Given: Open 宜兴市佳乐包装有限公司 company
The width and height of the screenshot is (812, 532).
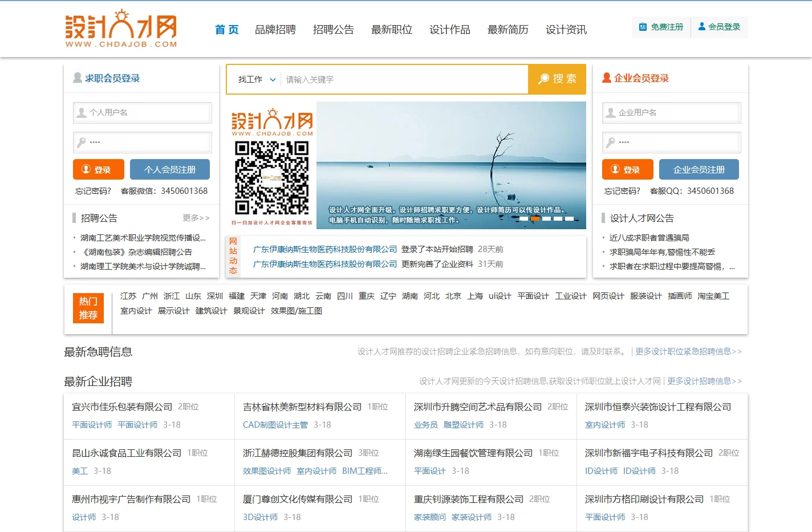Looking at the screenshot, I should (122, 407).
